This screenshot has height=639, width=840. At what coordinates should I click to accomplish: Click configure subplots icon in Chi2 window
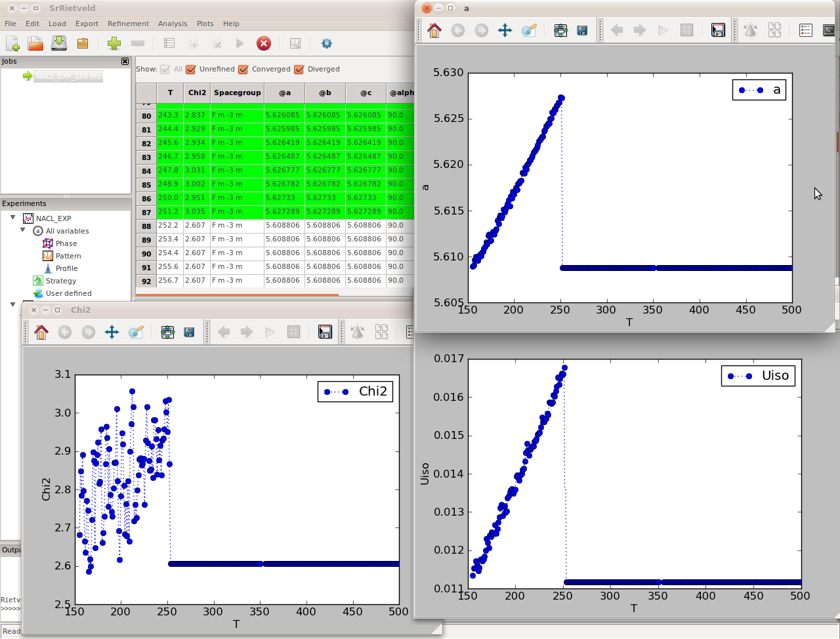coord(167,332)
